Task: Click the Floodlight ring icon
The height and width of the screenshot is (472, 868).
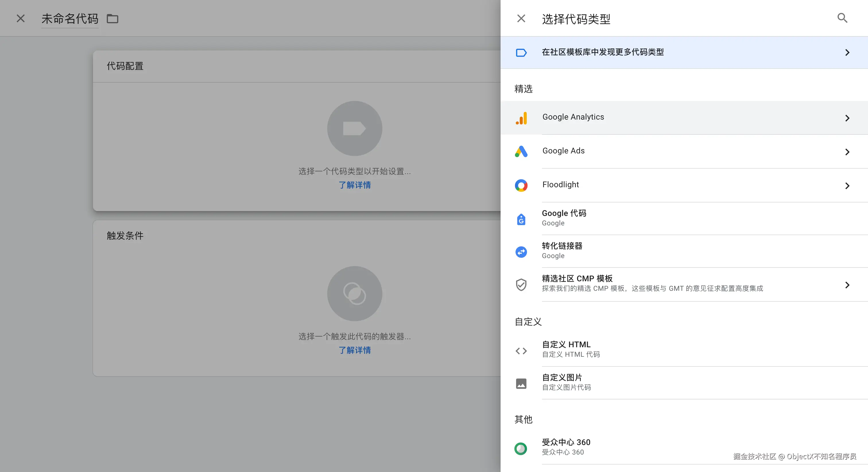Action: click(521, 186)
